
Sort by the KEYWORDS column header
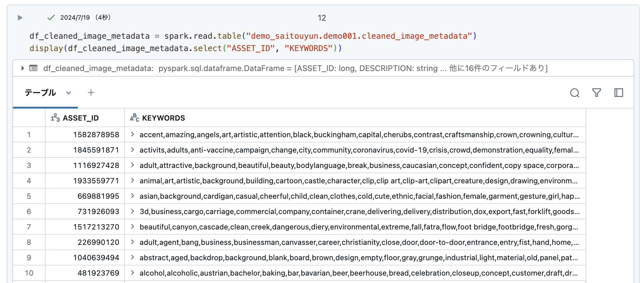355,118
